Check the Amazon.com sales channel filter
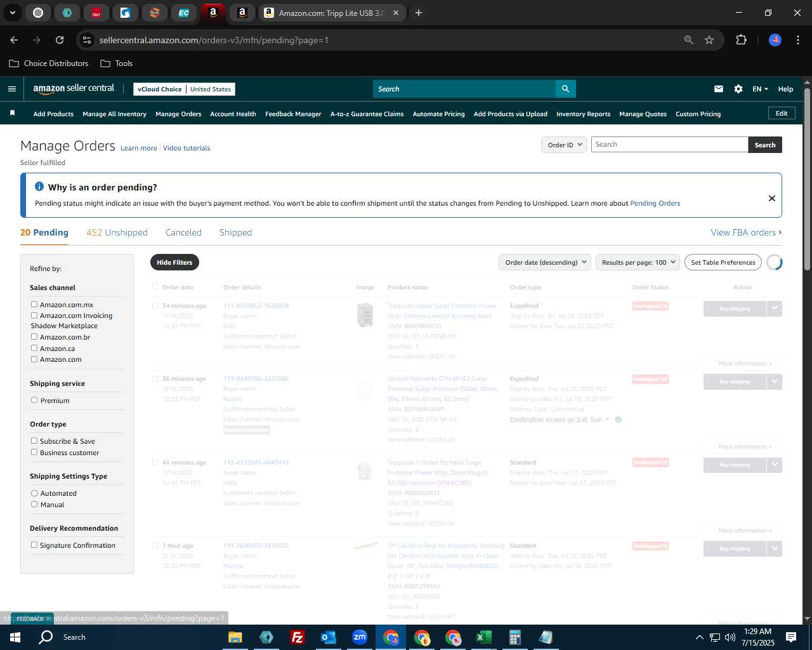 click(x=34, y=359)
